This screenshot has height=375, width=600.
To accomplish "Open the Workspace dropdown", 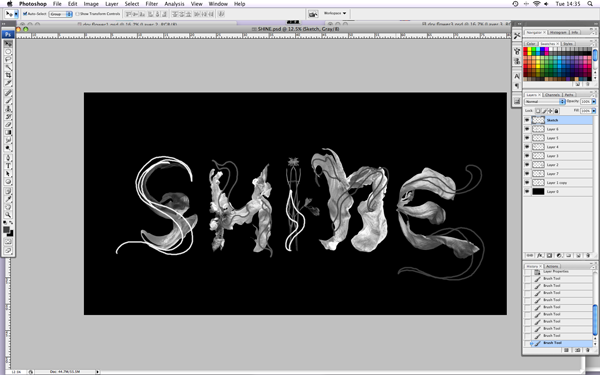I will point(335,13).
